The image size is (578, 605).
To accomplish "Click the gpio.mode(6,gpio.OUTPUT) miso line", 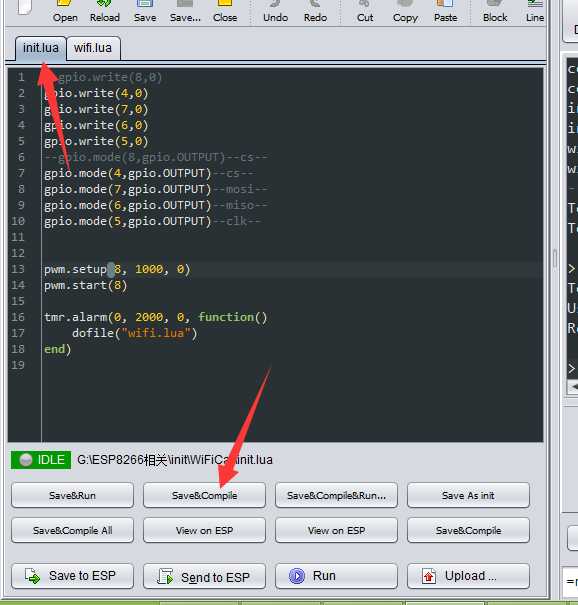I will 155,205.
